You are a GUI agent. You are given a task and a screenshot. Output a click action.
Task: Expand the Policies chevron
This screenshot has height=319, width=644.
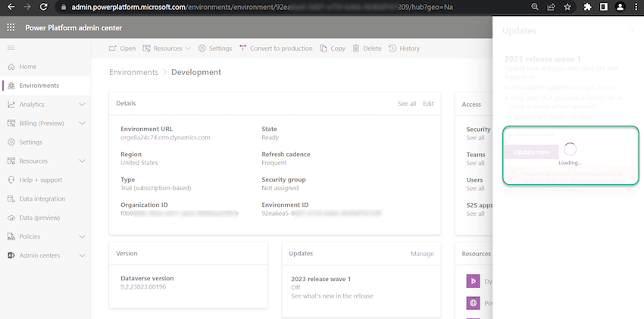point(82,236)
